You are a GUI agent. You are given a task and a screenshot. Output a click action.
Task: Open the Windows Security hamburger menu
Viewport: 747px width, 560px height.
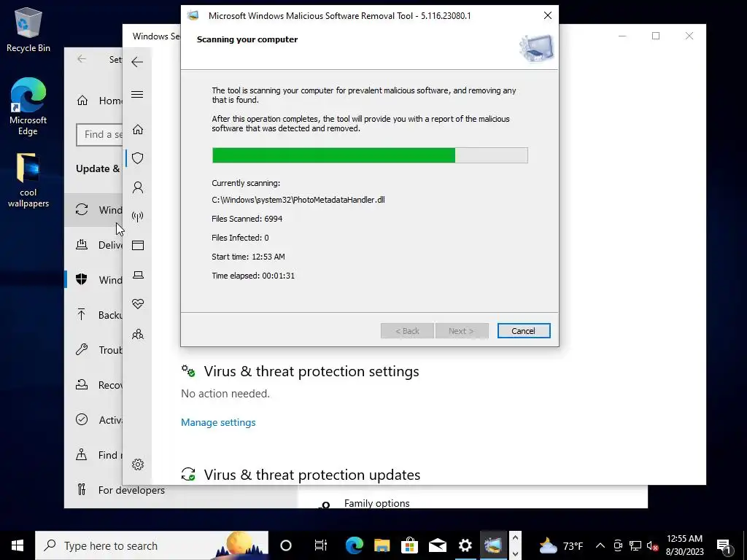pos(137,94)
